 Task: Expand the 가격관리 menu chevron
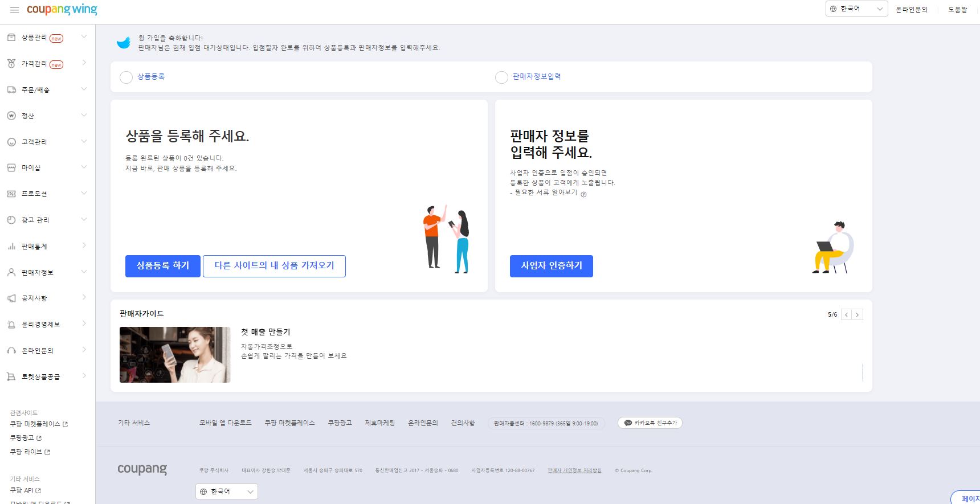tap(84, 63)
